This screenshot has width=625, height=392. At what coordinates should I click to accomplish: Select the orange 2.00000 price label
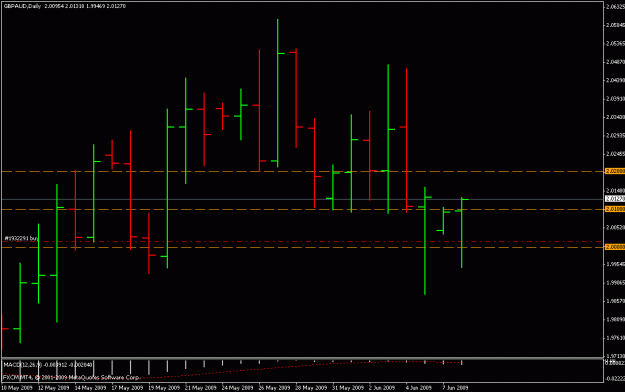click(x=615, y=247)
